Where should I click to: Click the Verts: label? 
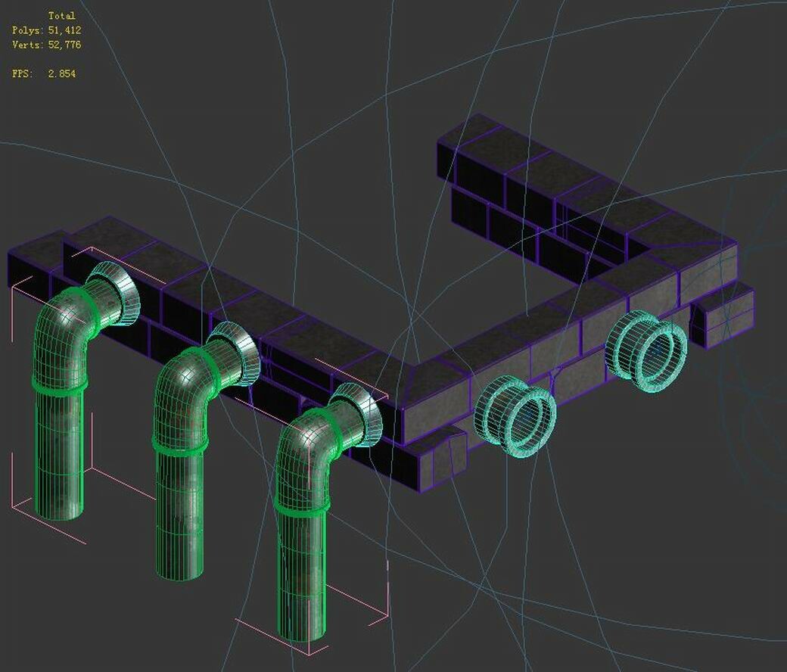pos(27,45)
